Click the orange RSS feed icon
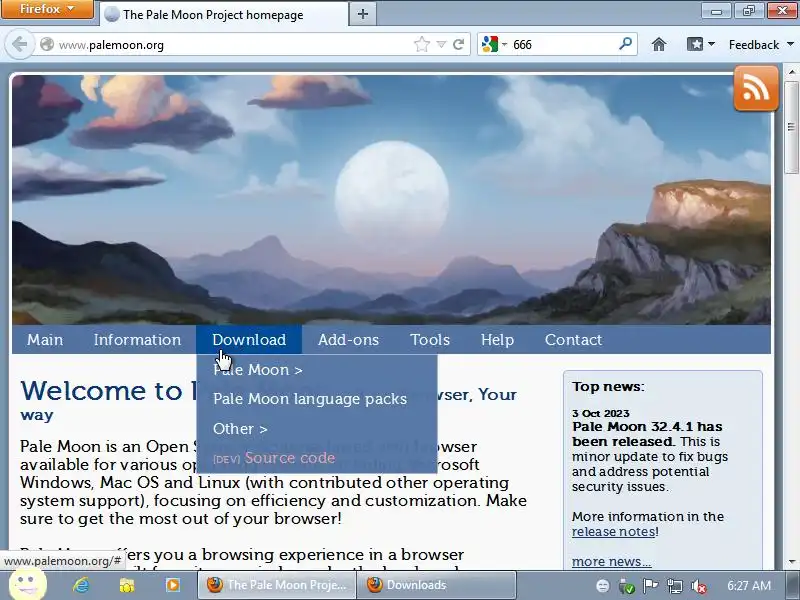The image size is (800, 600). 756,88
